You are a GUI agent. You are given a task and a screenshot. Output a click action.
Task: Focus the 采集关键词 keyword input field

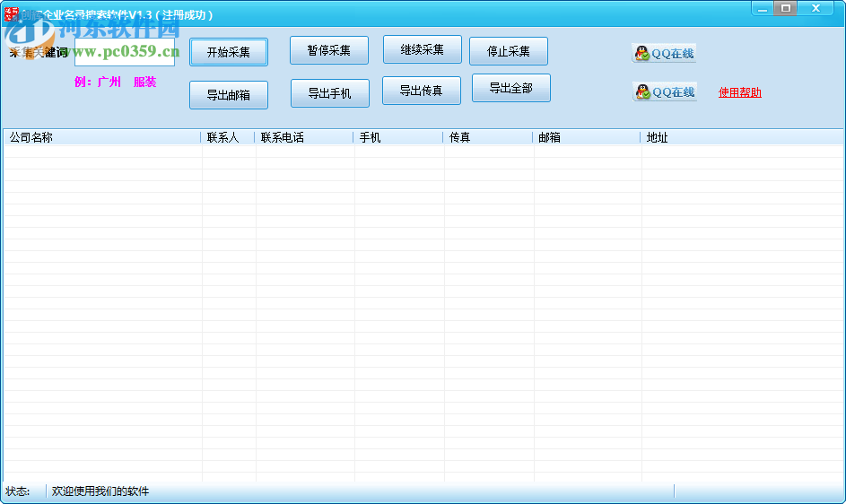(125, 52)
